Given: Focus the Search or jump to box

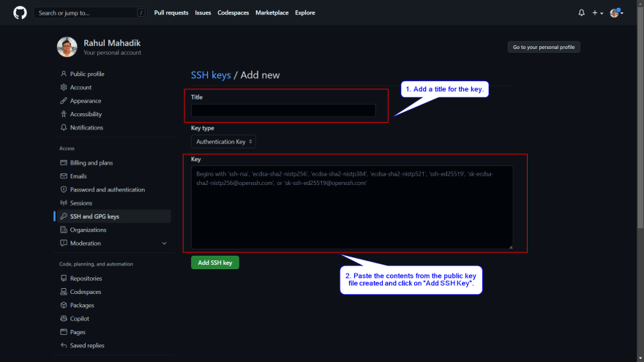Looking at the screenshot, I should pyautogui.click(x=90, y=12).
